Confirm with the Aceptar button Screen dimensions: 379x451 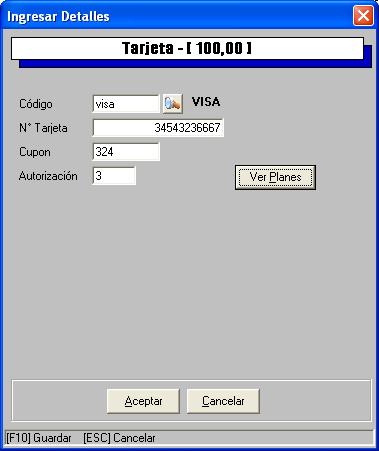[143, 401]
